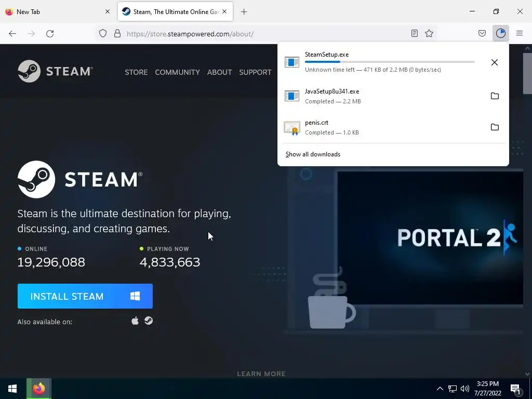532x399 pixels.
Task: Open a new browser tab
Action: click(x=244, y=12)
